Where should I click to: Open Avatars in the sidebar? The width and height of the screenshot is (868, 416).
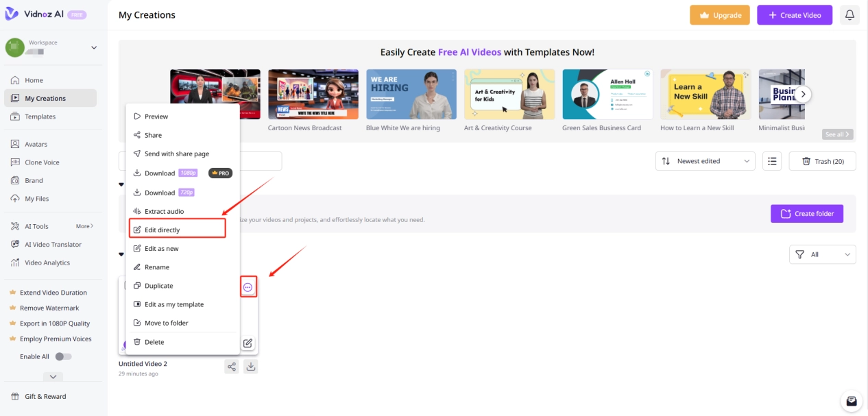point(36,144)
